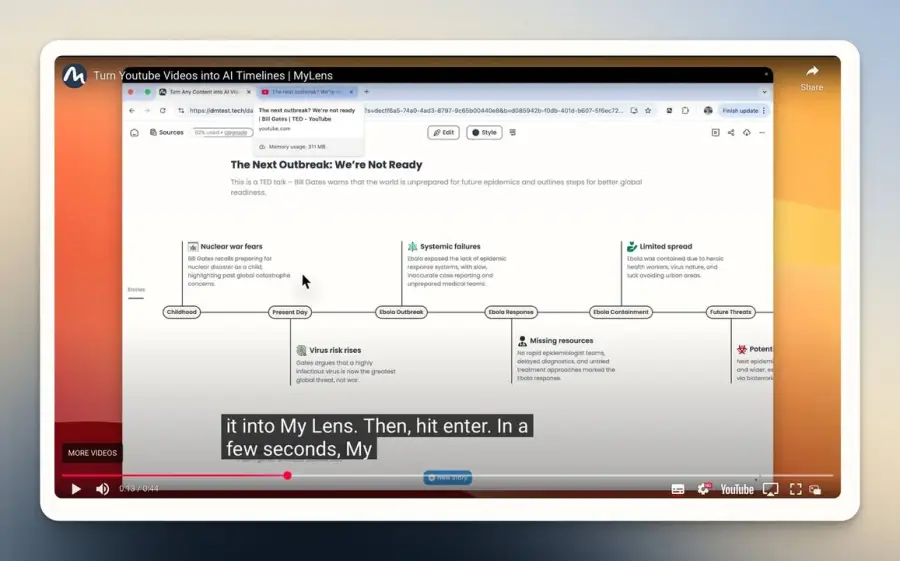Reload the browser page
900x561 pixels.
[163, 111]
